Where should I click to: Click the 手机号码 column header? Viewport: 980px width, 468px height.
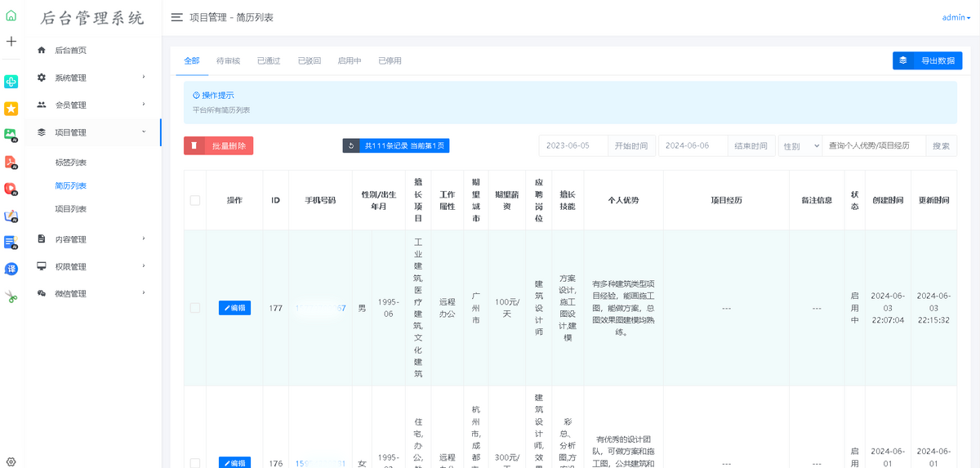(x=320, y=200)
